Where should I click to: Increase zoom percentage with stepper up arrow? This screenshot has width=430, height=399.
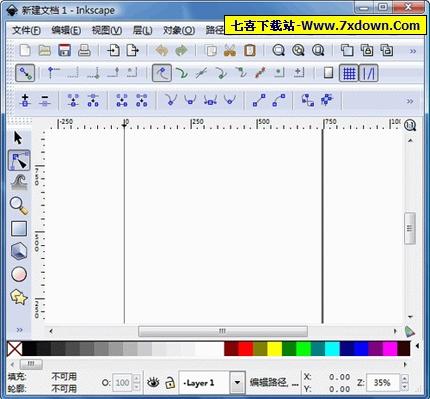(404, 379)
